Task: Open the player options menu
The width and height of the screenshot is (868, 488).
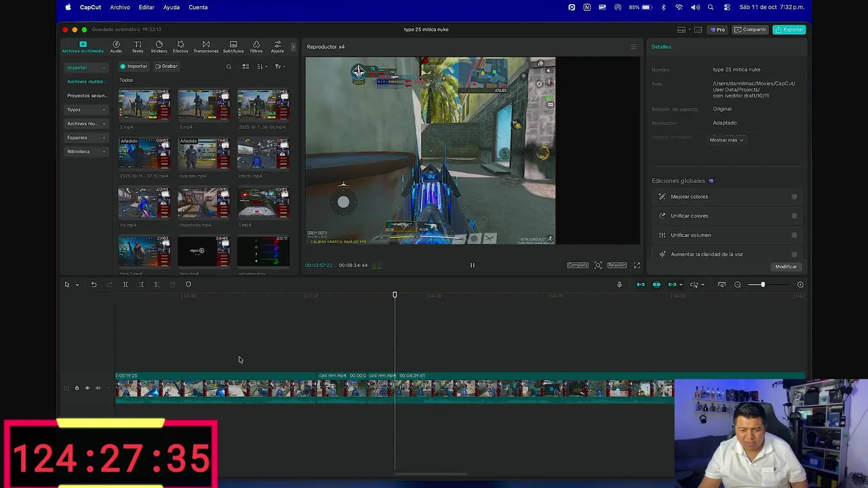Action: coord(633,47)
